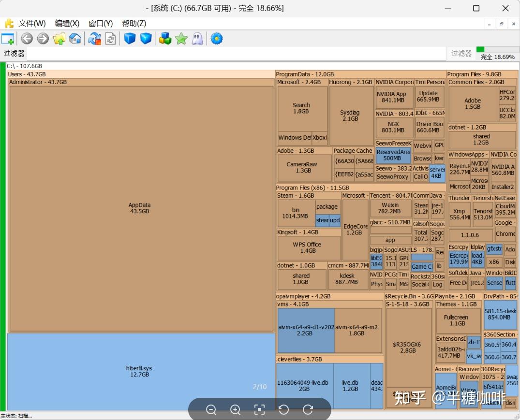Image resolution: width=520 pixels, height=420 pixels.
Task: Open the 文件(W) menu
Action: 32,24
